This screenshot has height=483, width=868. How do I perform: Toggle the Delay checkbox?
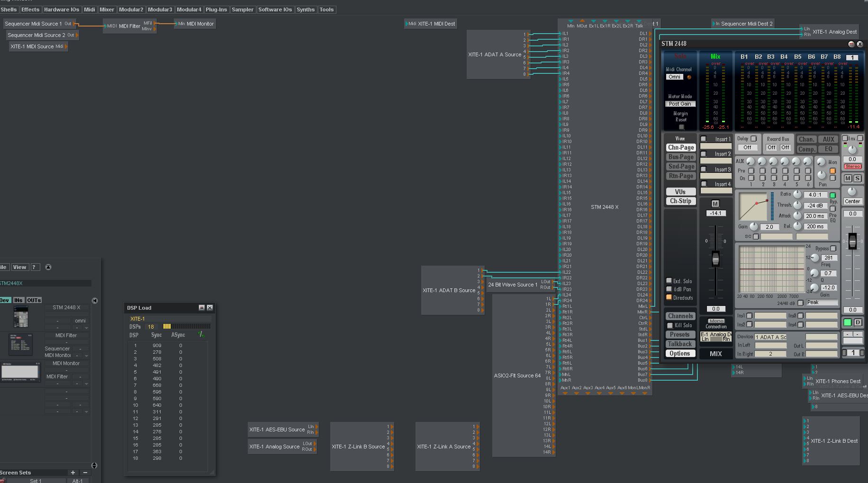point(753,139)
